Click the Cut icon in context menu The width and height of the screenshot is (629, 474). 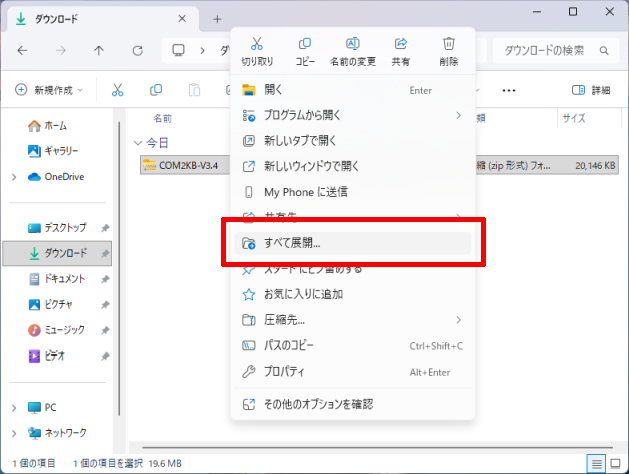pos(257,49)
